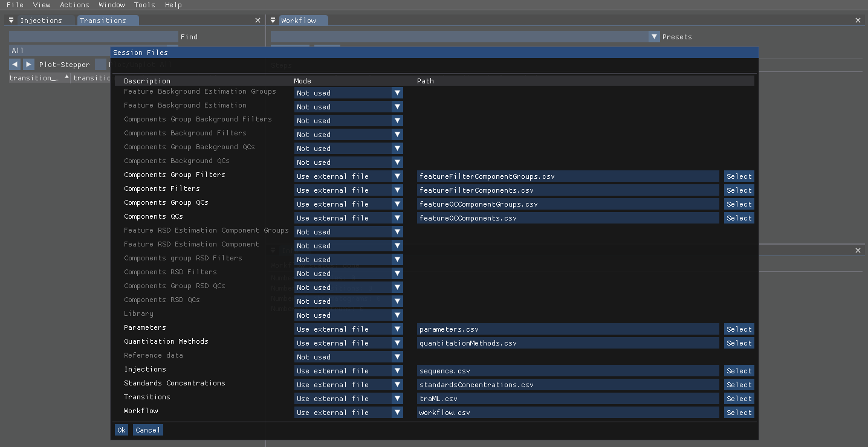Click Select for parameters.csv
The image size is (868, 447).
pyautogui.click(x=739, y=329)
